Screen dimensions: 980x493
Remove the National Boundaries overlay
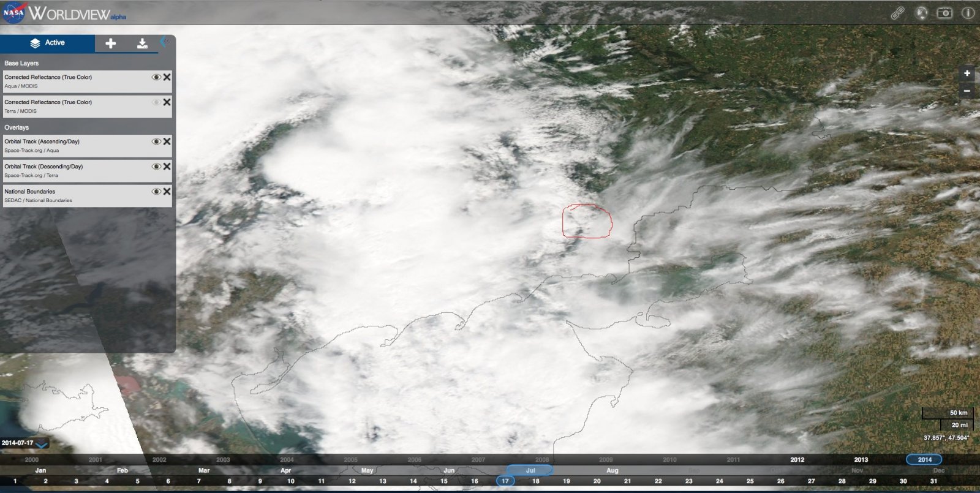click(167, 192)
